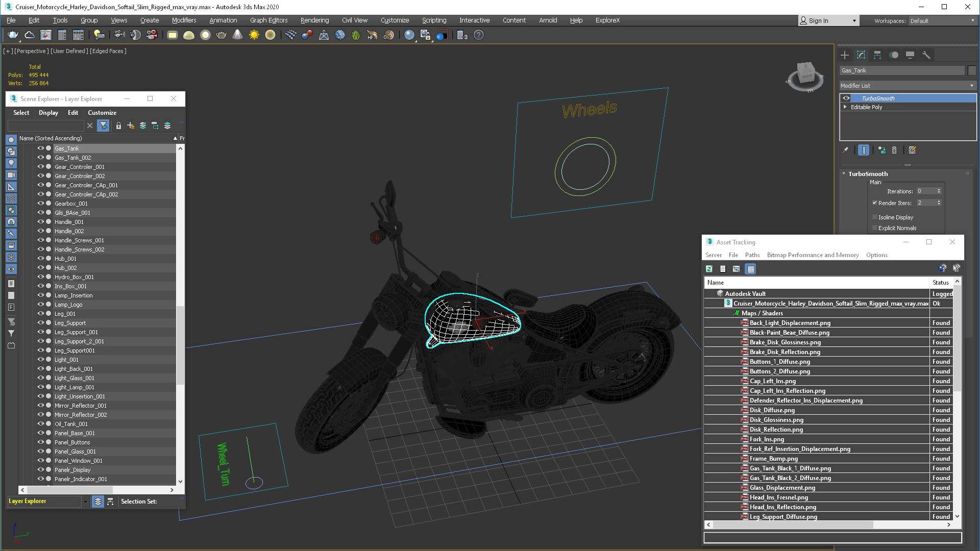This screenshot has width=980, height=551.
Task: Open the Customize menu in Scene Explorer
Action: pyautogui.click(x=102, y=113)
